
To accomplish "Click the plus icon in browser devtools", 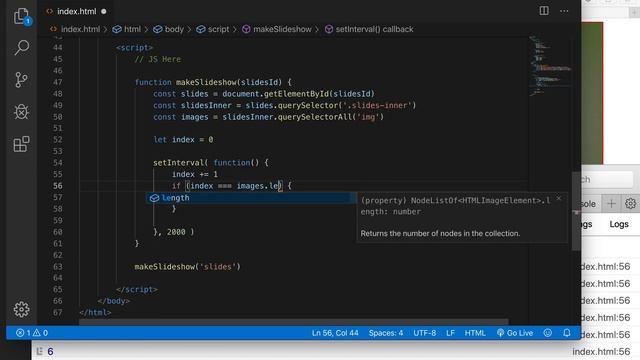I will point(611,203).
